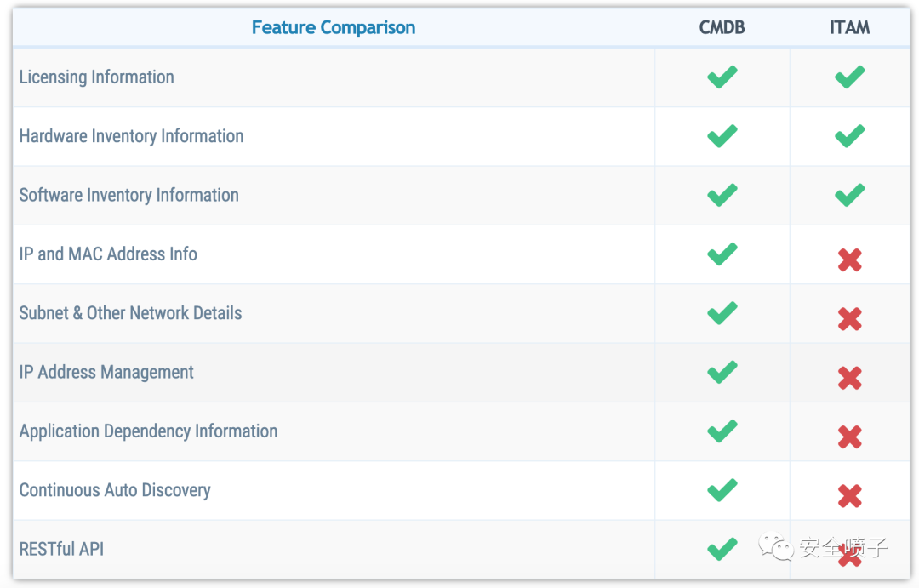Click the Application Dependency Information label
The image size is (919, 588).
[x=148, y=431]
